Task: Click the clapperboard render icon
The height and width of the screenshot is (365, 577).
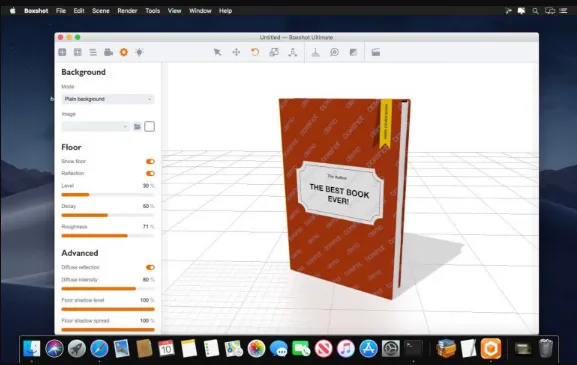Action: click(x=375, y=52)
